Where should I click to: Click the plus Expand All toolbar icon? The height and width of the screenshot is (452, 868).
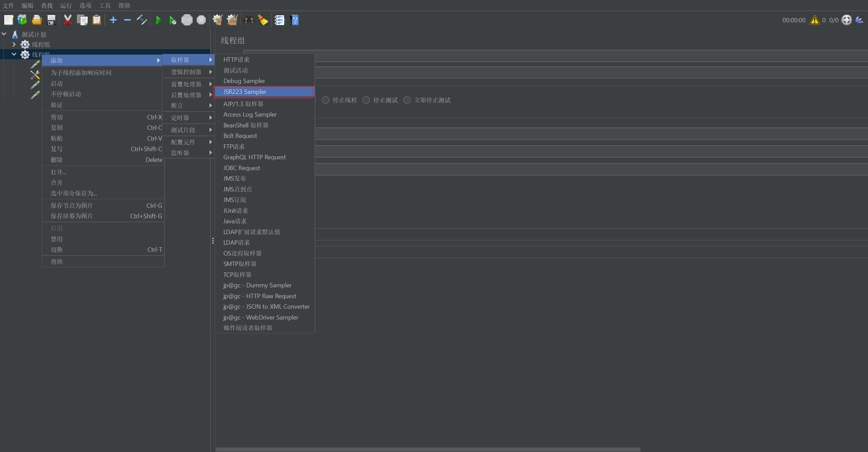(x=113, y=20)
